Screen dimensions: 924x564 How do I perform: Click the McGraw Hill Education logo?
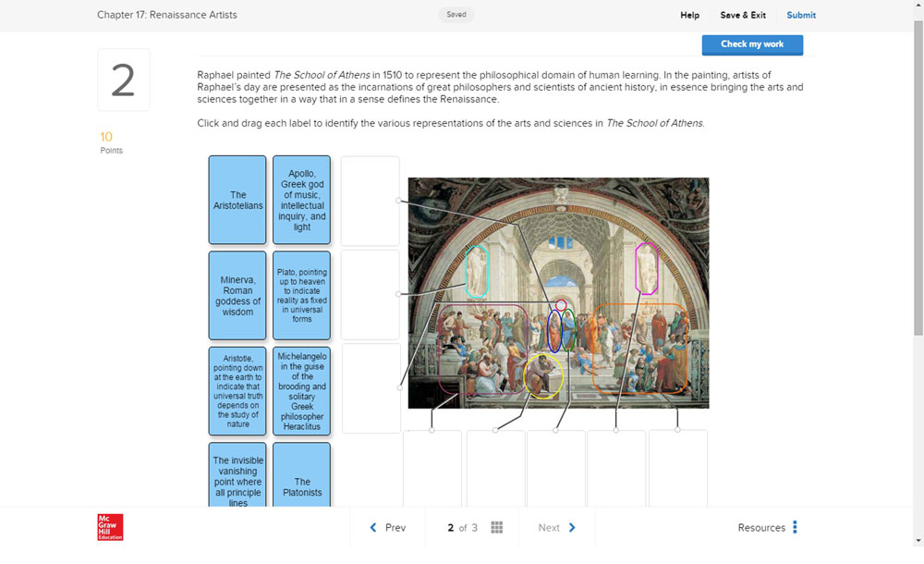[110, 527]
